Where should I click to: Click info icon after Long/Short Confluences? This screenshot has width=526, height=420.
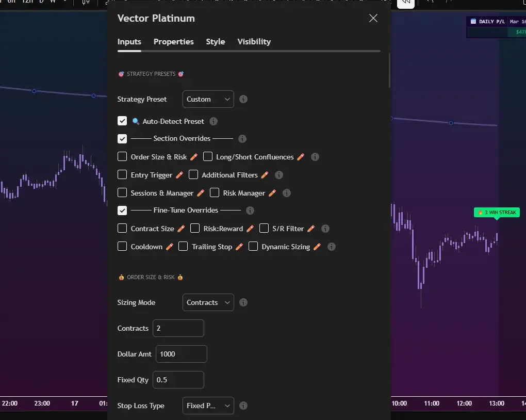coord(315,157)
